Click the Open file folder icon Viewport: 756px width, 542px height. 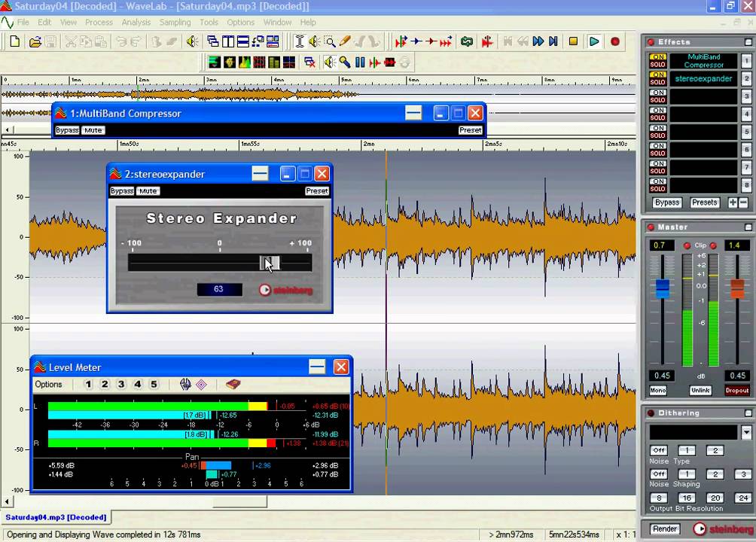(x=35, y=41)
